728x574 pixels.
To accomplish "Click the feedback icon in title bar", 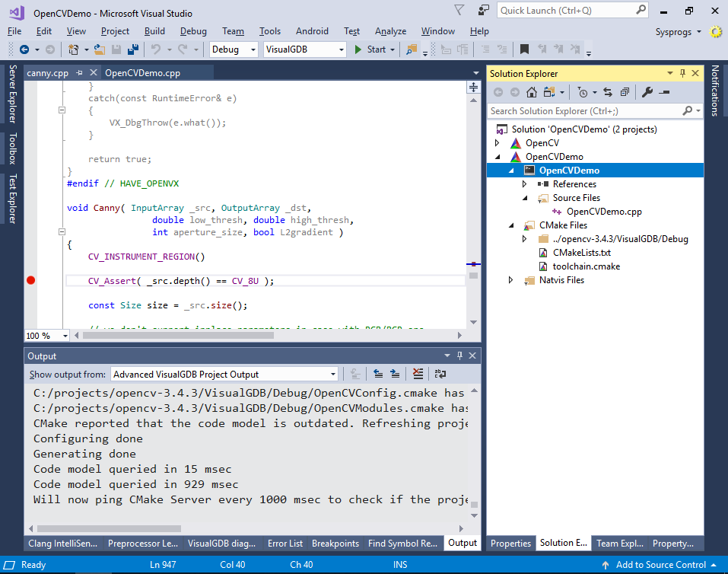I will pos(484,10).
